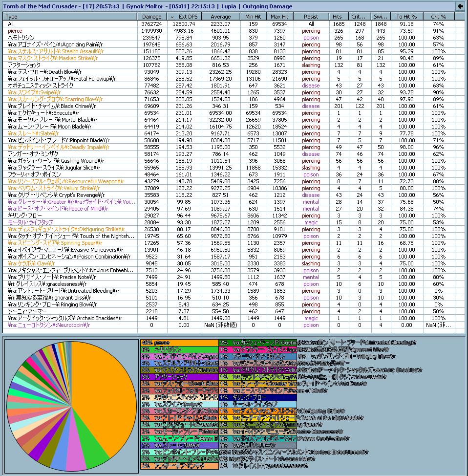Select the Moon Blade row
This screenshot has width=468, height=476.
click(234, 127)
